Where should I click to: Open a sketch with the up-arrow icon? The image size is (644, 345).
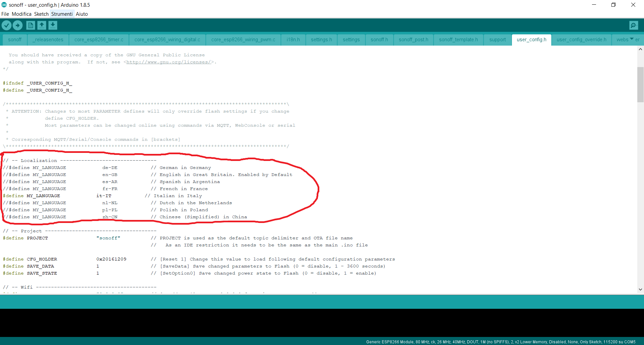(x=42, y=25)
